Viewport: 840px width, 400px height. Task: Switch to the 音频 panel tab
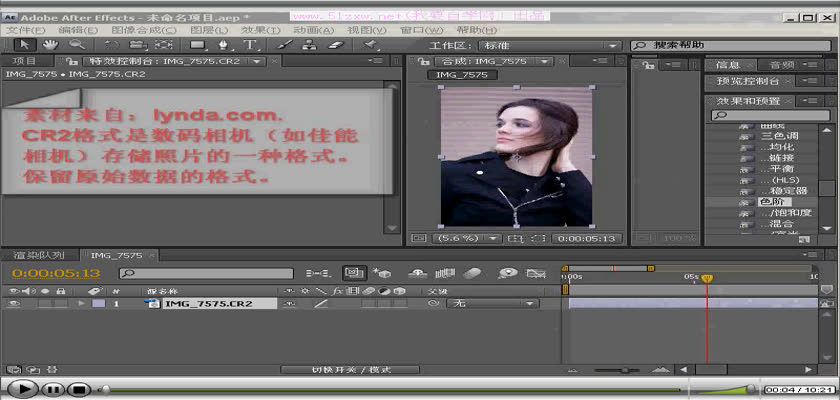pyautogui.click(x=782, y=65)
